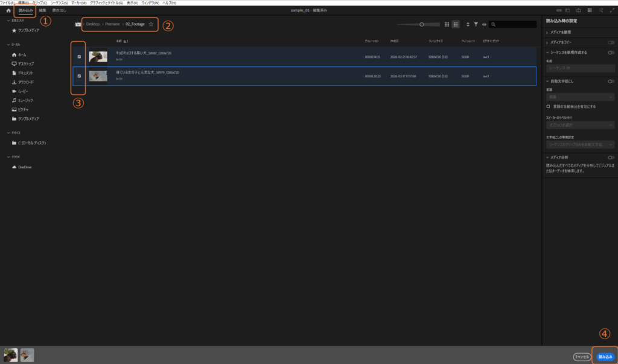The image size is (618, 364).
Task: Click the キャンセル button
Action: [582, 357]
